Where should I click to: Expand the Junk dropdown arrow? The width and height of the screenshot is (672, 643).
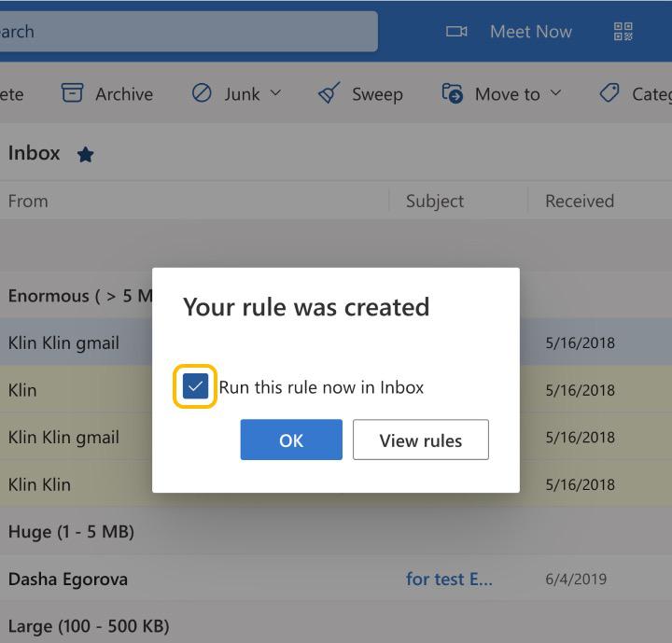pos(275,93)
